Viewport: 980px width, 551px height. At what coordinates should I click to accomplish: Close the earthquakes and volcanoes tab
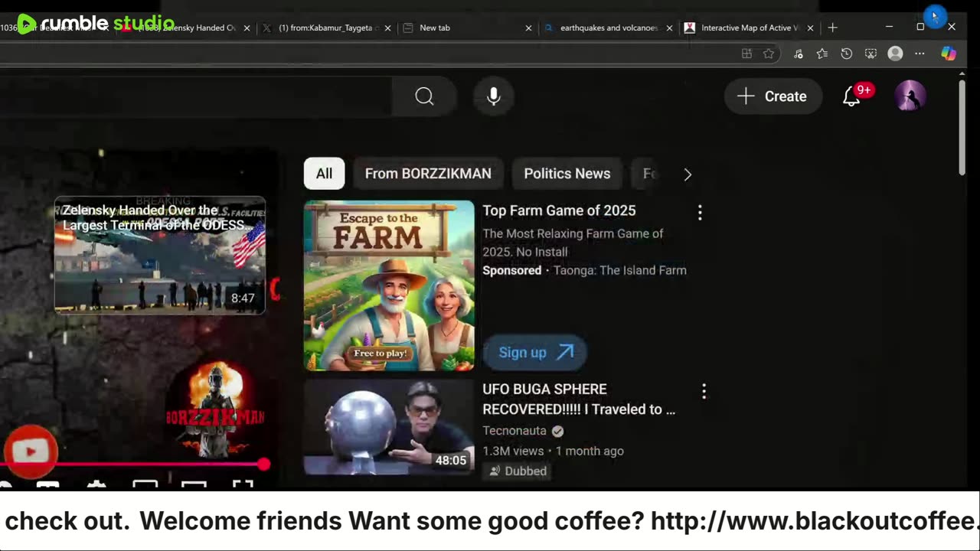[669, 28]
